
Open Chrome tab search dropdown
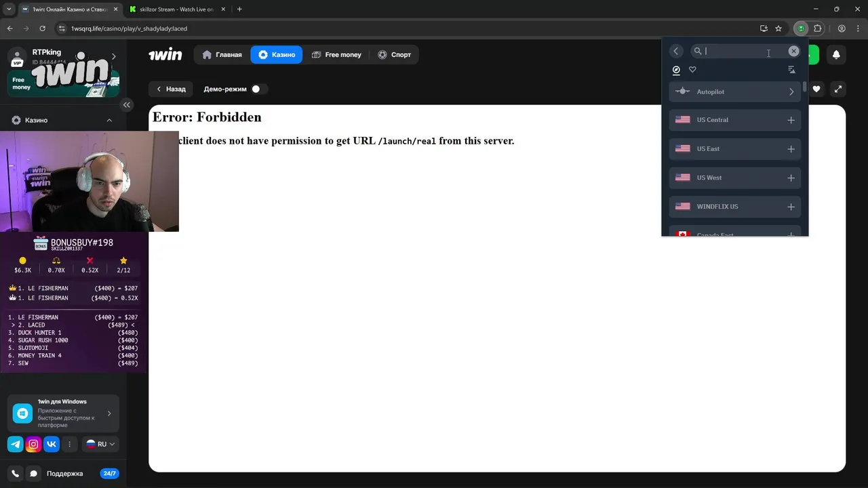coord(9,9)
